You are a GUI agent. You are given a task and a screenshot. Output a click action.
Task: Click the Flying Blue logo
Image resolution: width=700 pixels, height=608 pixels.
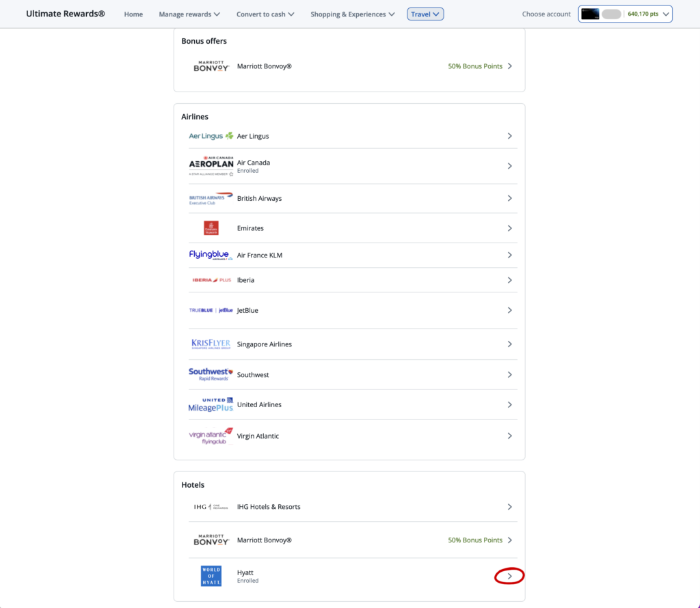tap(211, 255)
